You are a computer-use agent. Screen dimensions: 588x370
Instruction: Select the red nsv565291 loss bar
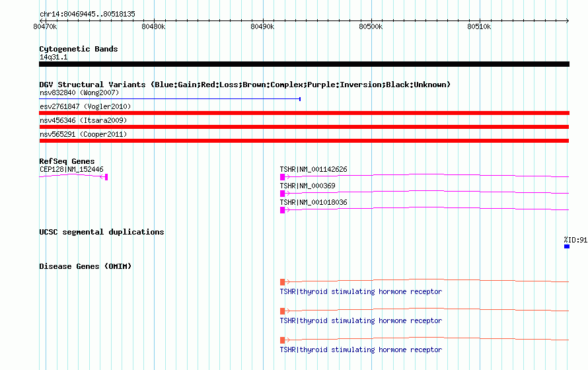pos(304,141)
